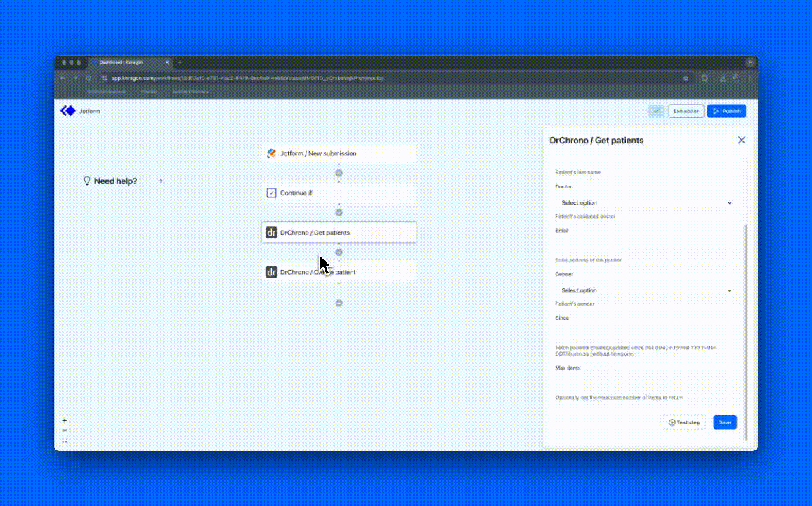Zoom in on the workflow canvas

tap(64, 420)
